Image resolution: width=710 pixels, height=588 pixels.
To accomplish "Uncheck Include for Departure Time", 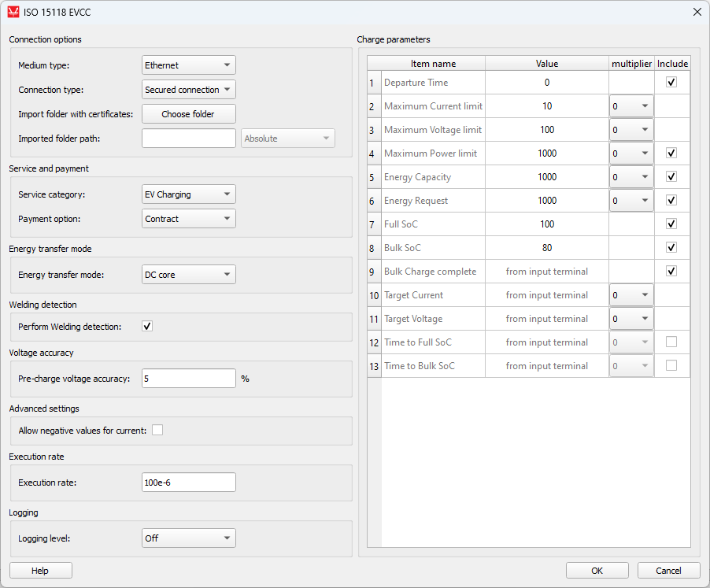I will click(671, 83).
